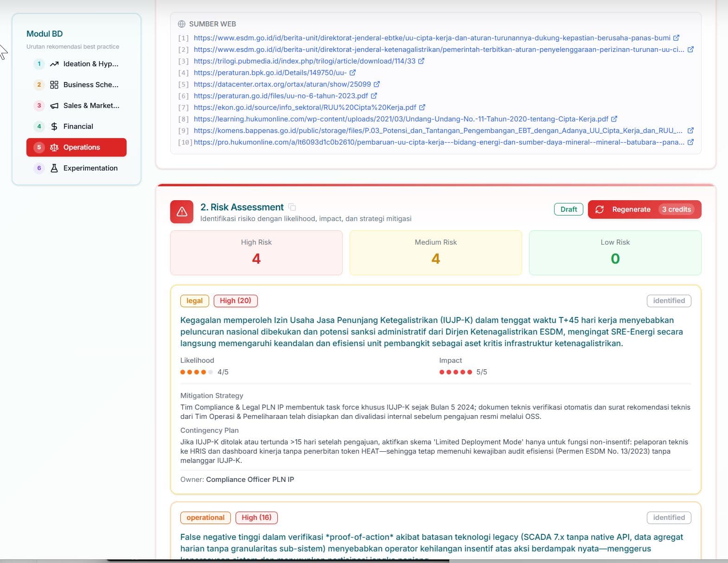Click the Contingency Plan label

[x=210, y=430]
